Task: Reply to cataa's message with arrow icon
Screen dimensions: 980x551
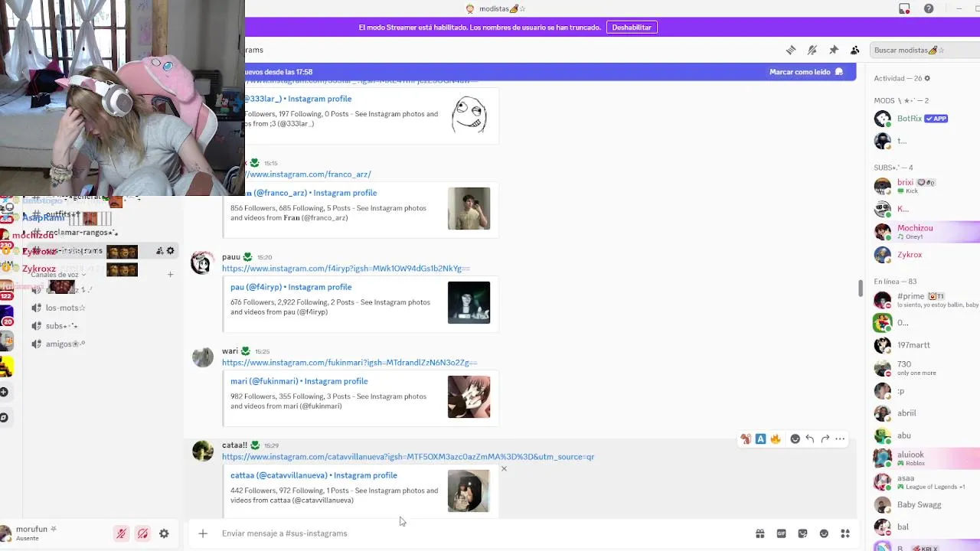Action: [810, 439]
